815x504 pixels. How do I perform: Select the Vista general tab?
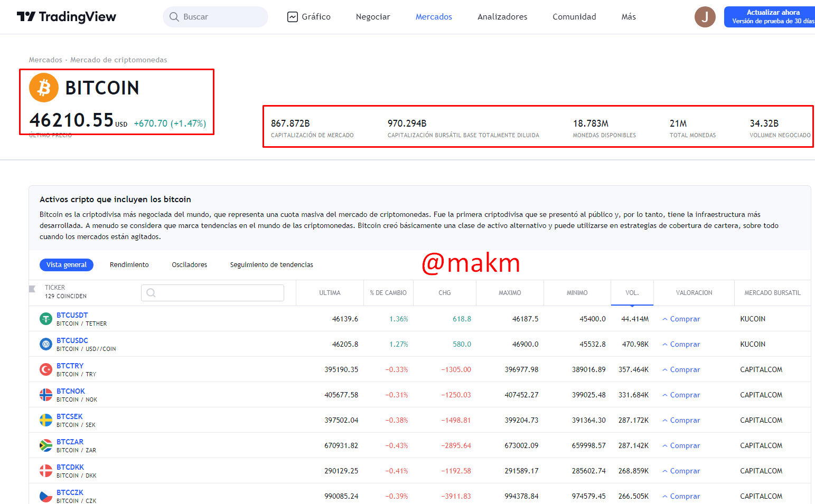67,265
